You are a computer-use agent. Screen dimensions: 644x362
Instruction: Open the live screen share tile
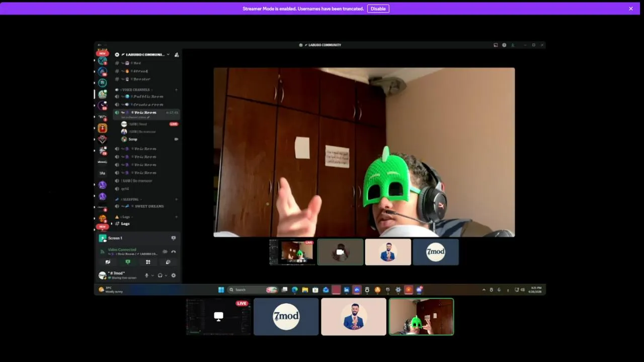pos(218,317)
